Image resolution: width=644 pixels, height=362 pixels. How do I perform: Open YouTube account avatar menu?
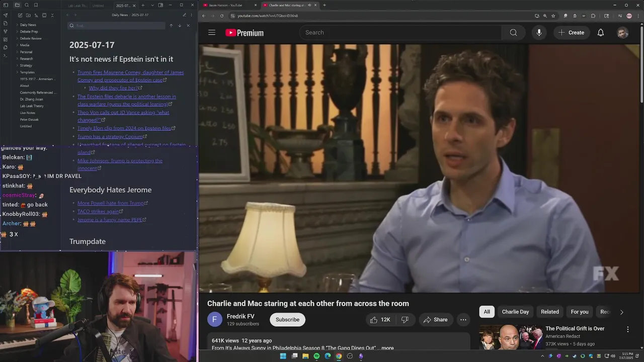pyautogui.click(x=623, y=33)
